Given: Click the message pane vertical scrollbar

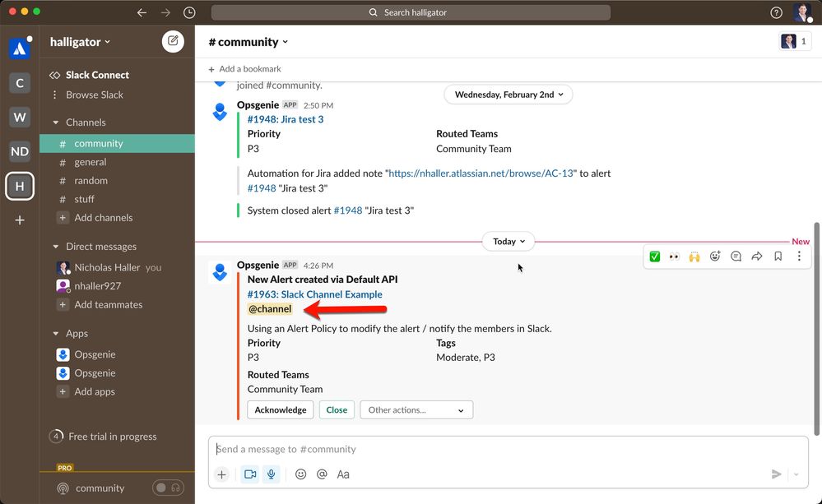Looking at the screenshot, I should pos(816,329).
